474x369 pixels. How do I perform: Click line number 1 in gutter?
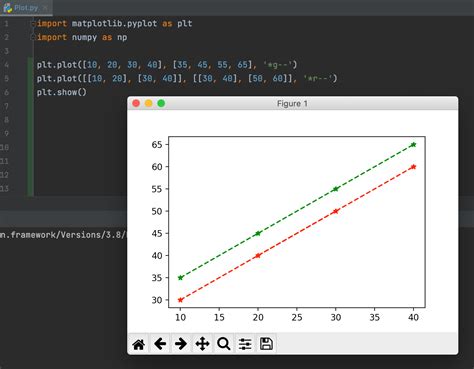6,24
